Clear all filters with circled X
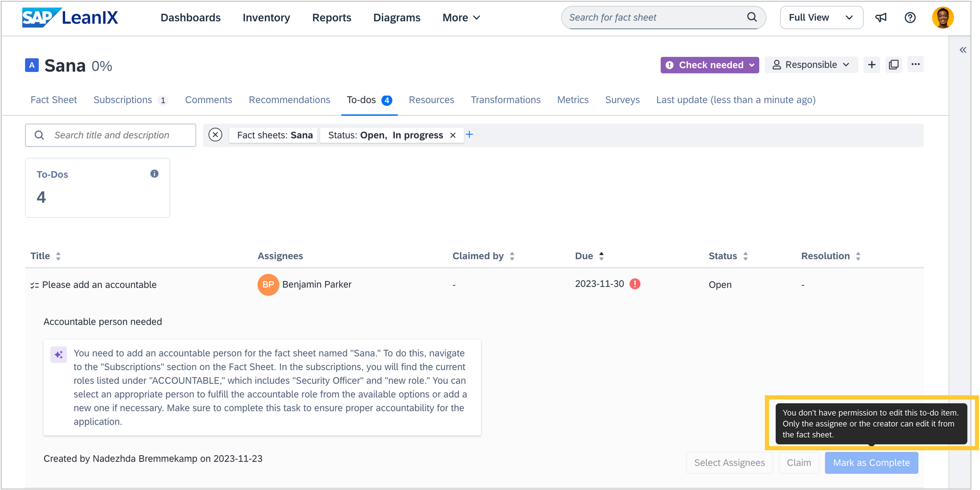980x490 pixels. [x=215, y=135]
